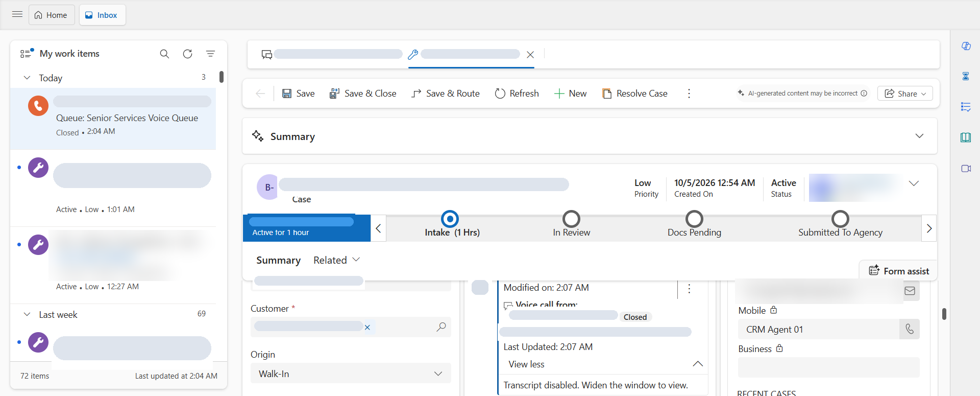Open the Senior Services Voice Queue item
Image resolution: width=980 pixels, height=396 pixels.
[x=113, y=119]
